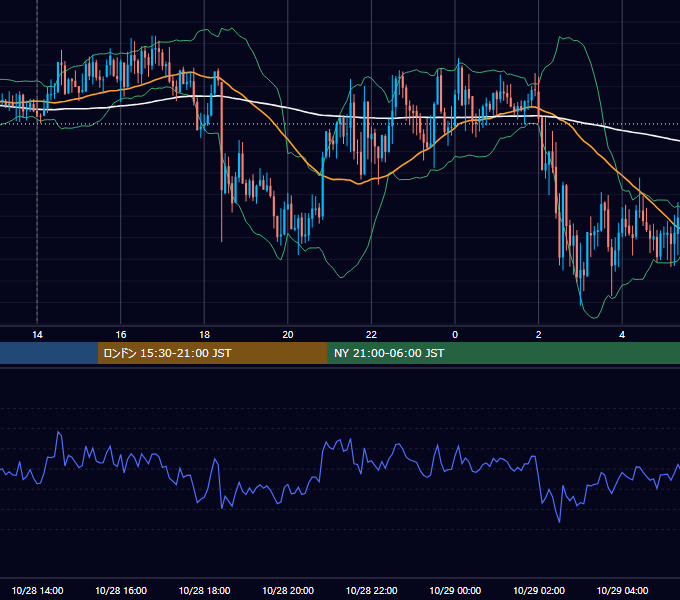This screenshot has height=600, width=680.
Task: Click the 10/28 18:00 date label
Action: click(x=204, y=590)
